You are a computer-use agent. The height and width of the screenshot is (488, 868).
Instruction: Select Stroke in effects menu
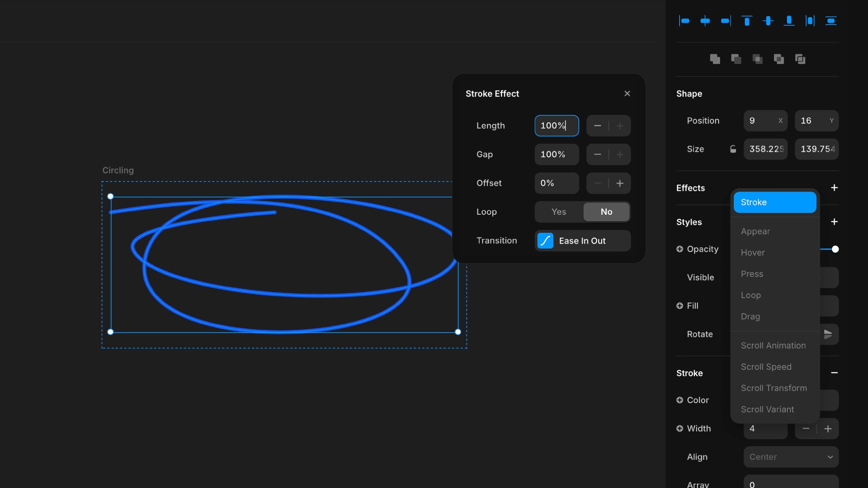tap(775, 202)
